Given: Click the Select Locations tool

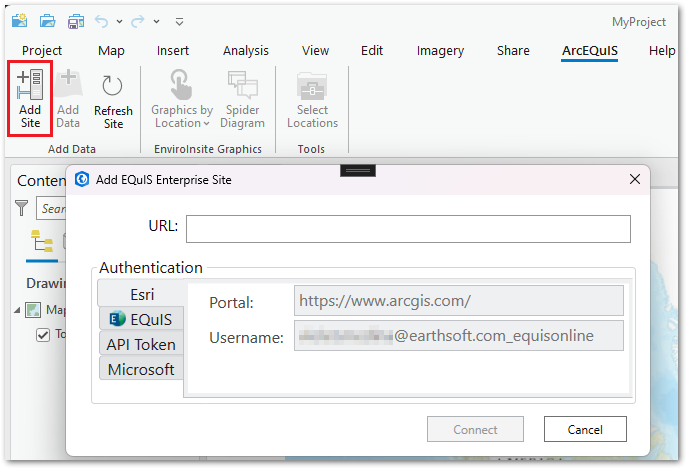Looking at the screenshot, I should [312, 99].
